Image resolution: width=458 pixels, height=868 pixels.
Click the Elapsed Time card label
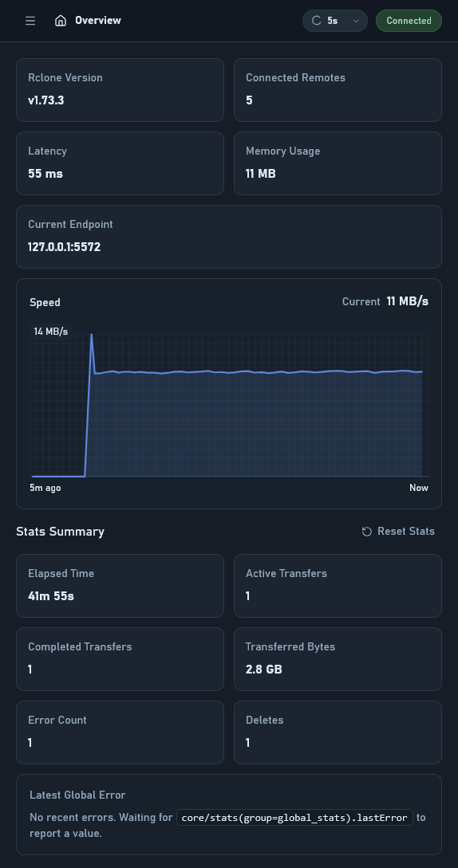point(61,574)
